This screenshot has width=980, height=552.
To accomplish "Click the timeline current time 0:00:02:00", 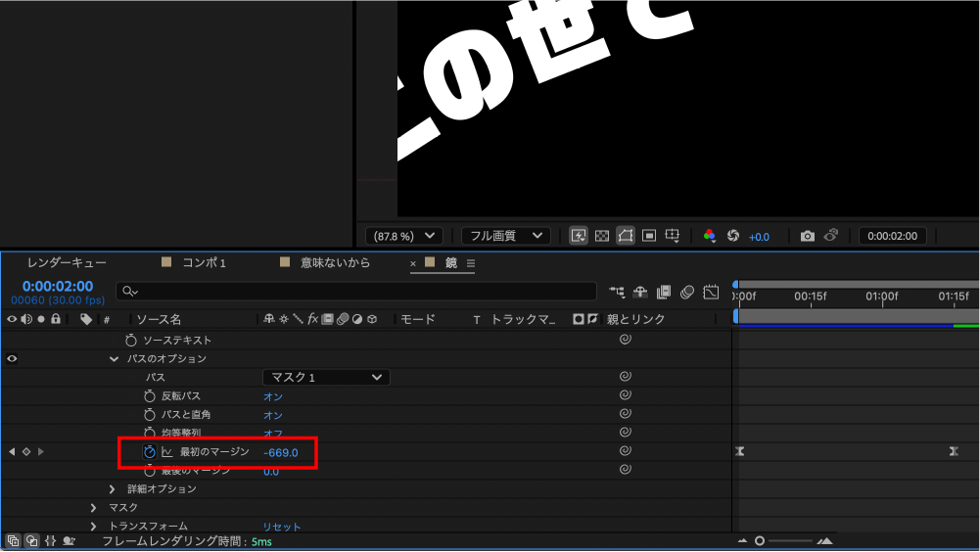I will (x=58, y=287).
